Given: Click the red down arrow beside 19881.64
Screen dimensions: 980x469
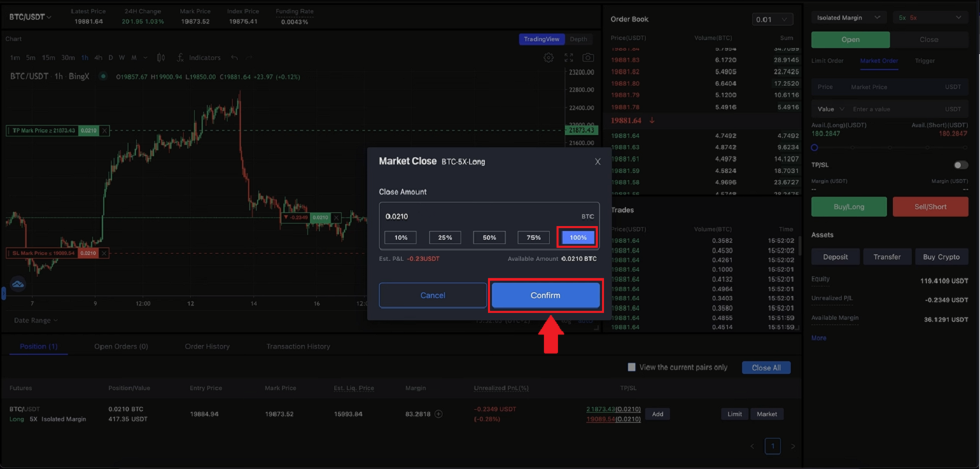Looking at the screenshot, I should [652, 120].
